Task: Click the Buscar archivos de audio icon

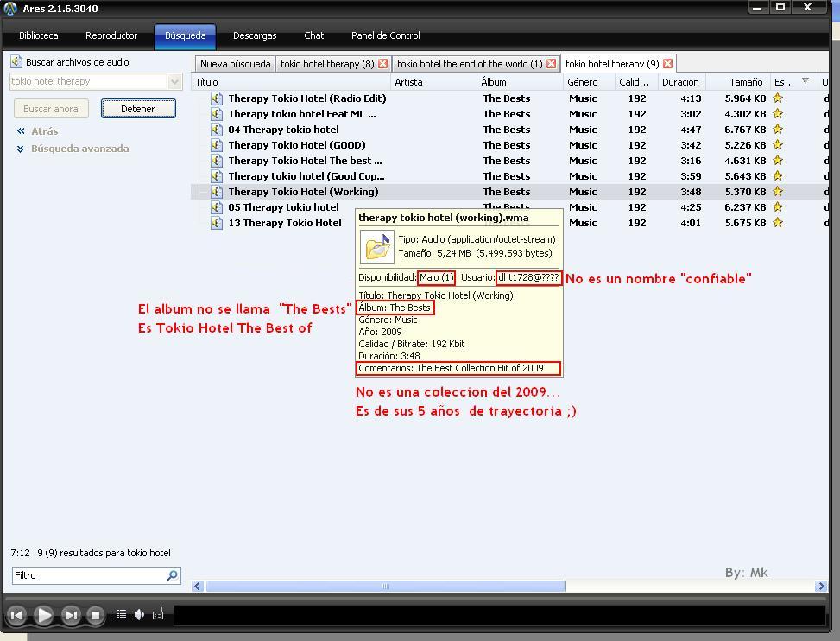Action: [16, 61]
